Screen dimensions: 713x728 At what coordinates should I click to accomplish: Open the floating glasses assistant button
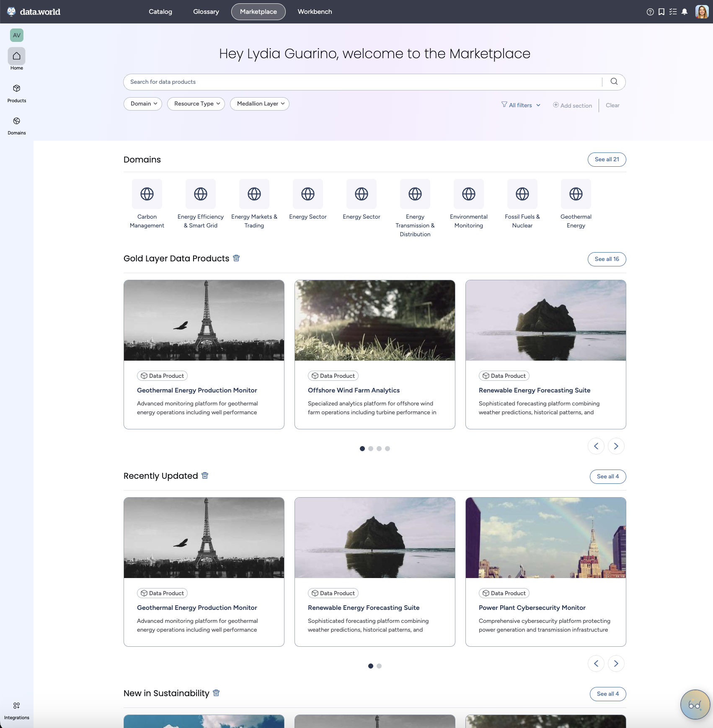click(x=695, y=705)
